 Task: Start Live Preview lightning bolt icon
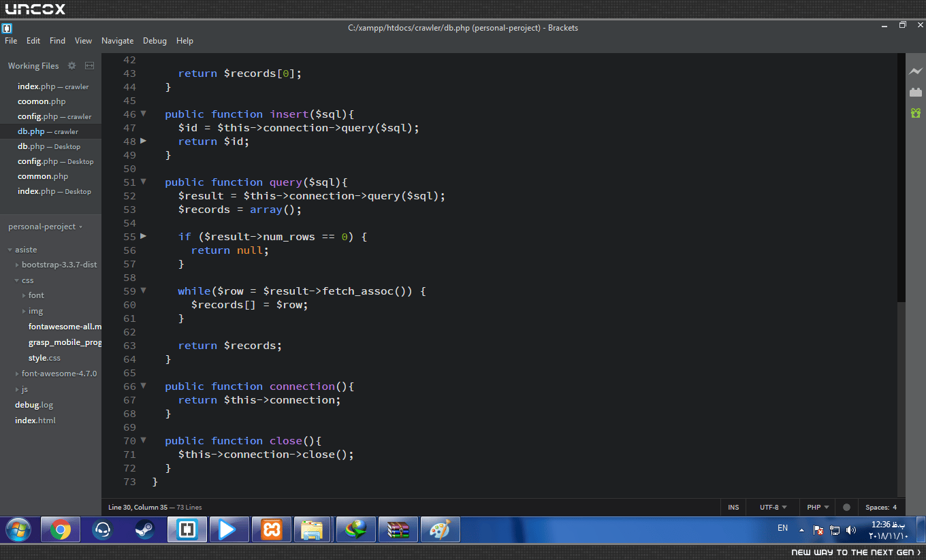[916, 71]
